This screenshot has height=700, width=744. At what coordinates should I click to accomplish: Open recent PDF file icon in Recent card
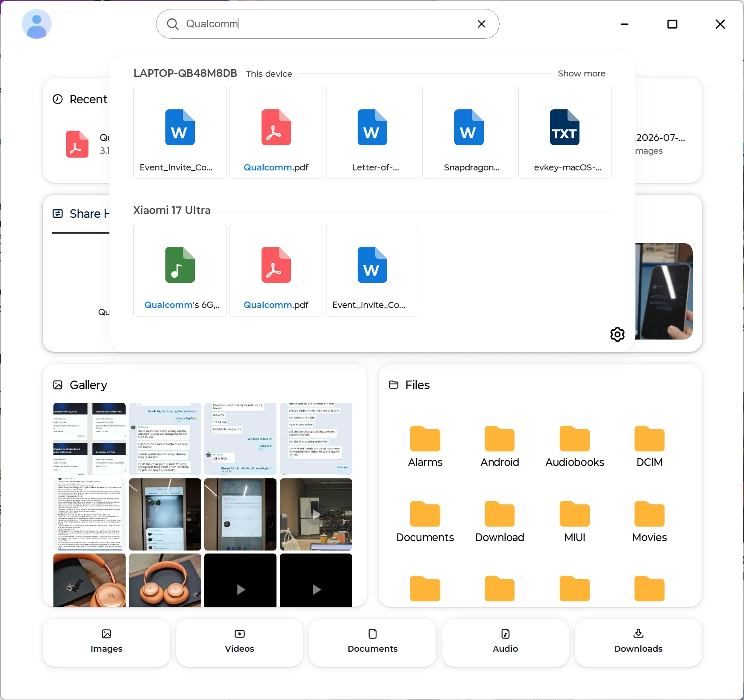(77, 144)
